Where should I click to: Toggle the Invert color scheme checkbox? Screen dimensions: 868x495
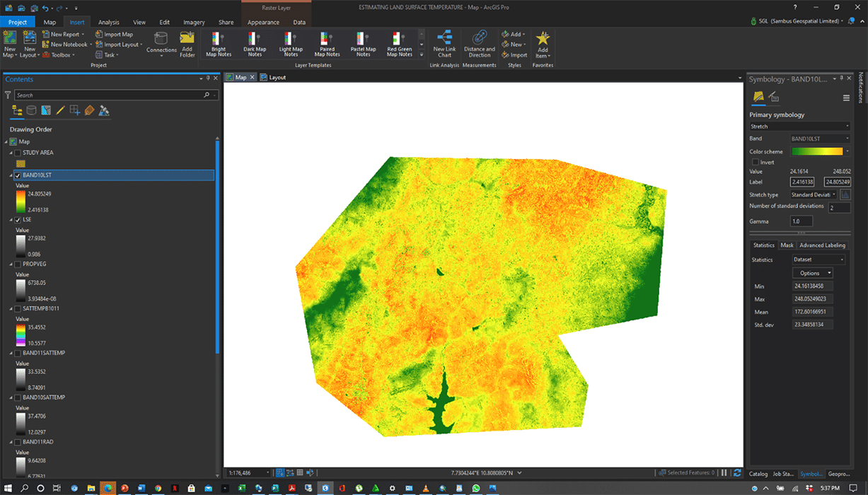pyautogui.click(x=756, y=162)
